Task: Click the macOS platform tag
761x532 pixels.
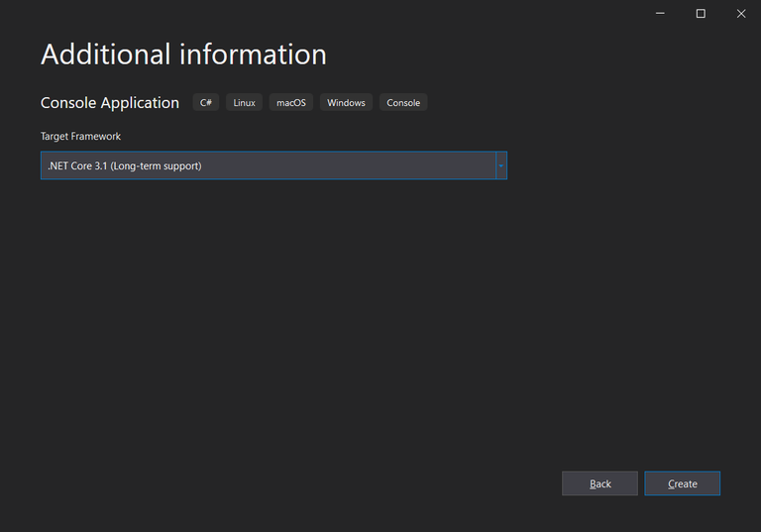Action: click(x=290, y=102)
